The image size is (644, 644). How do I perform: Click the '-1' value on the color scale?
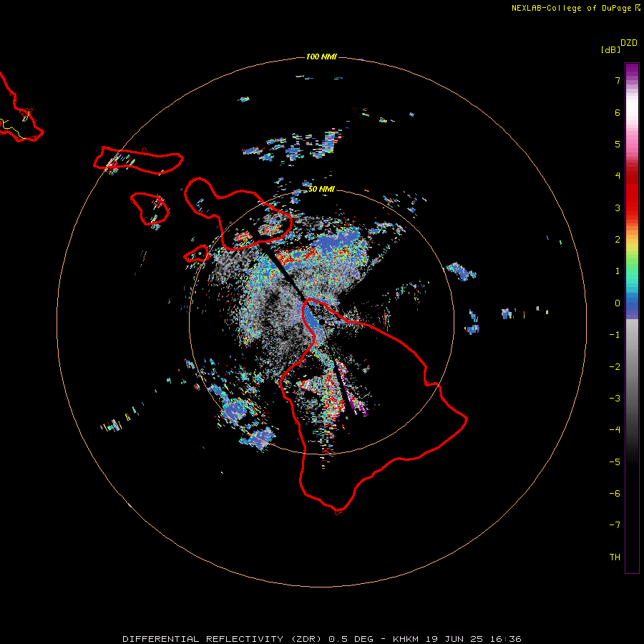[x=615, y=335]
